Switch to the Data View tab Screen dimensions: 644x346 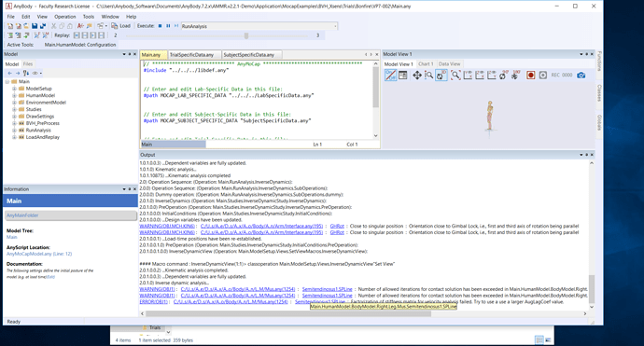pos(449,64)
